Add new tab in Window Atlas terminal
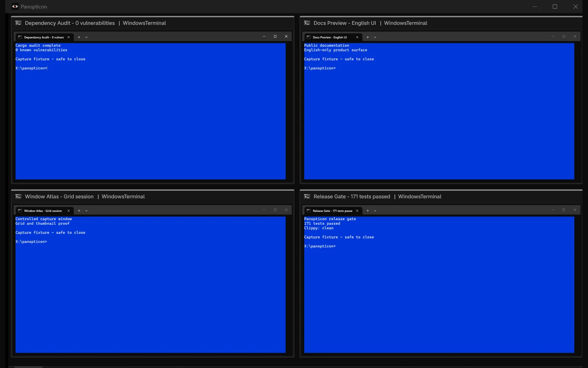The image size is (588, 368). (79, 211)
